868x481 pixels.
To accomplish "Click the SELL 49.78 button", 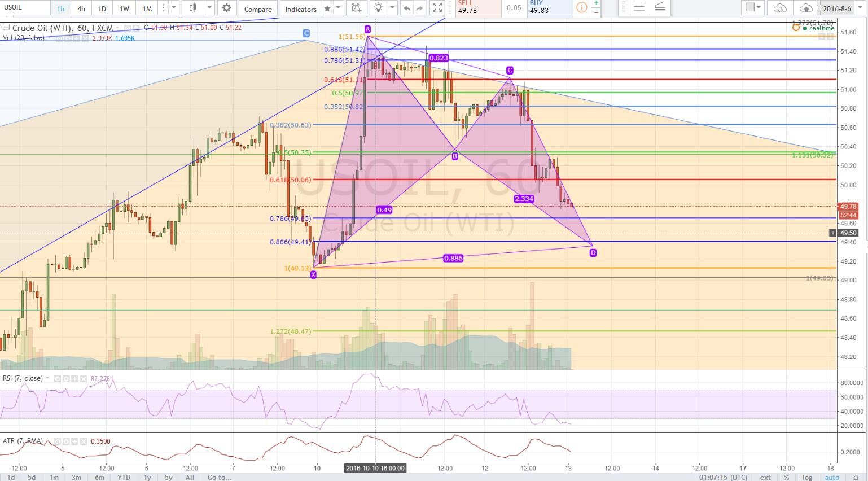I will tap(477, 7).
